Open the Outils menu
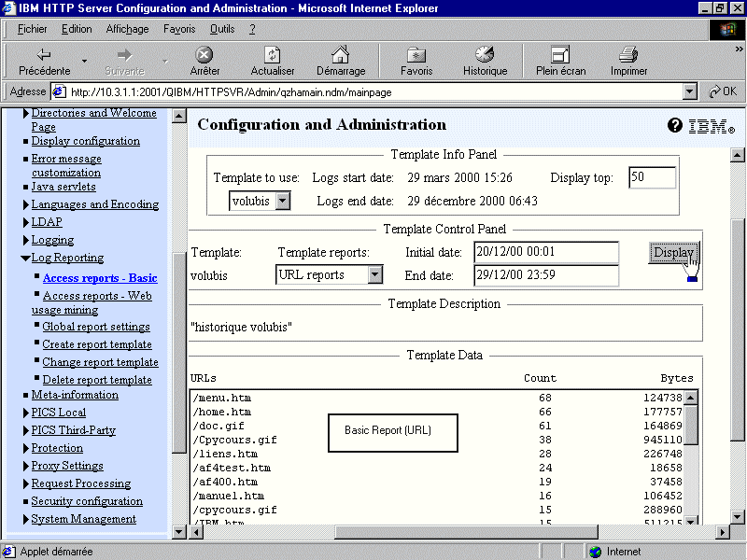The width and height of the screenshot is (747, 560). 222,29
